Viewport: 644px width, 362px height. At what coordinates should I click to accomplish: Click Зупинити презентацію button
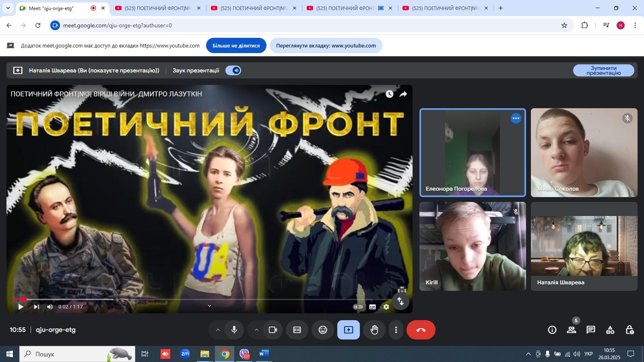[x=603, y=70]
